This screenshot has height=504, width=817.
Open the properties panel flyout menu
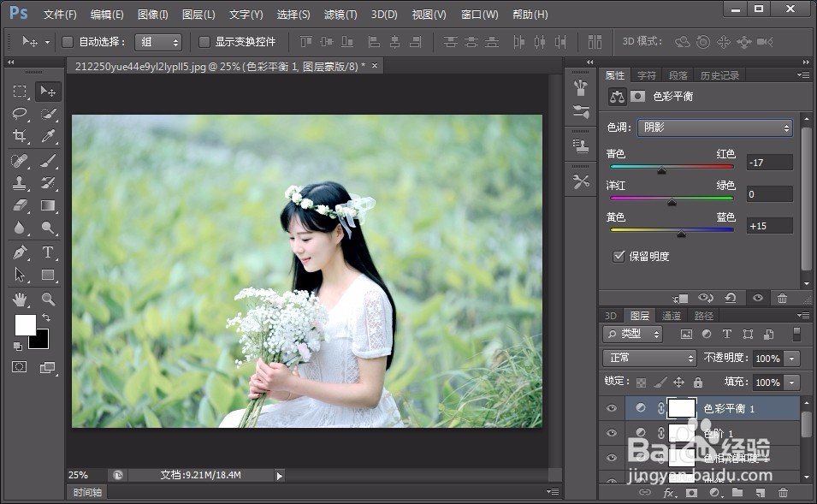pos(803,75)
